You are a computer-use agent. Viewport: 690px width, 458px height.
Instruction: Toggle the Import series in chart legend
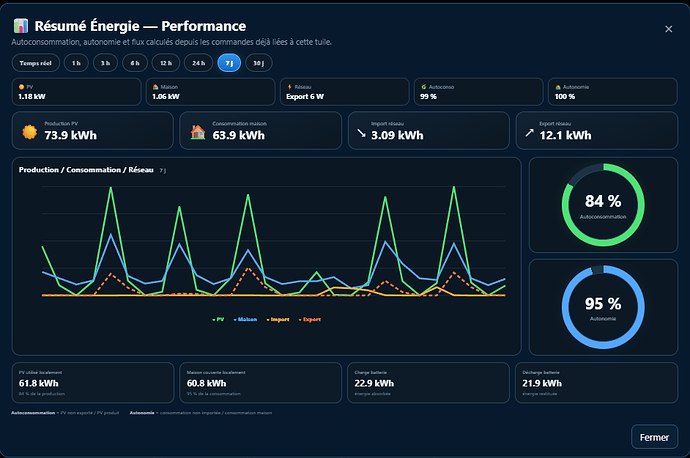278,319
